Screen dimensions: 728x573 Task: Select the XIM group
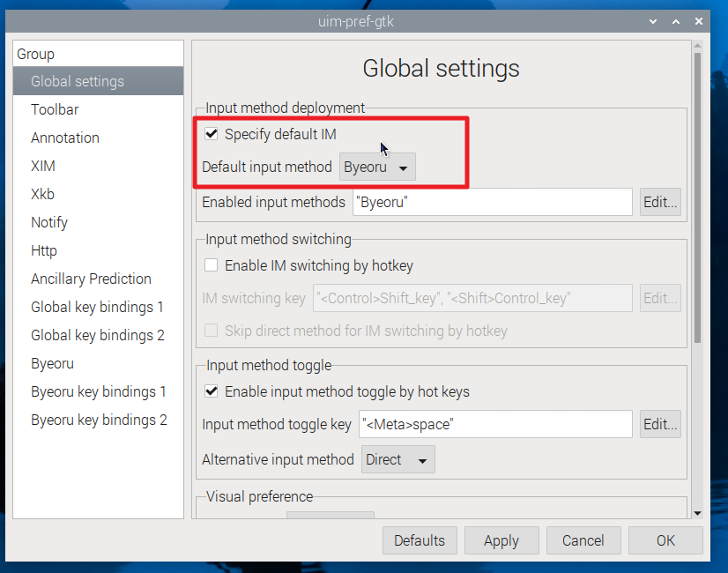point(99,166)
